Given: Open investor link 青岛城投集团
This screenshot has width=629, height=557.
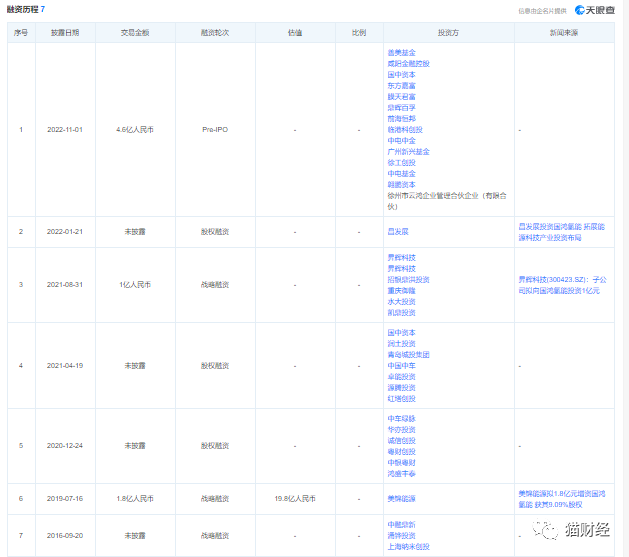Looking at the screenshot, I should point(408,354).
